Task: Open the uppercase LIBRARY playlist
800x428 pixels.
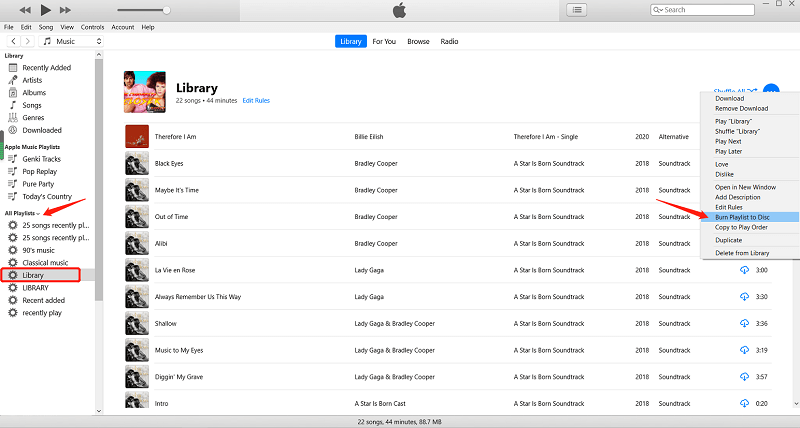Action: point(35,288)
